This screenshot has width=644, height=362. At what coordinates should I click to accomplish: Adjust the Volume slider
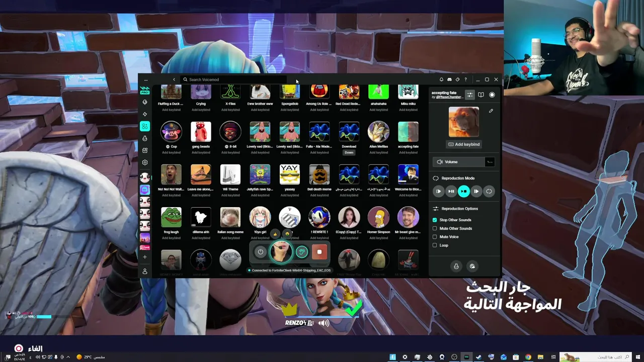(458, 162)
